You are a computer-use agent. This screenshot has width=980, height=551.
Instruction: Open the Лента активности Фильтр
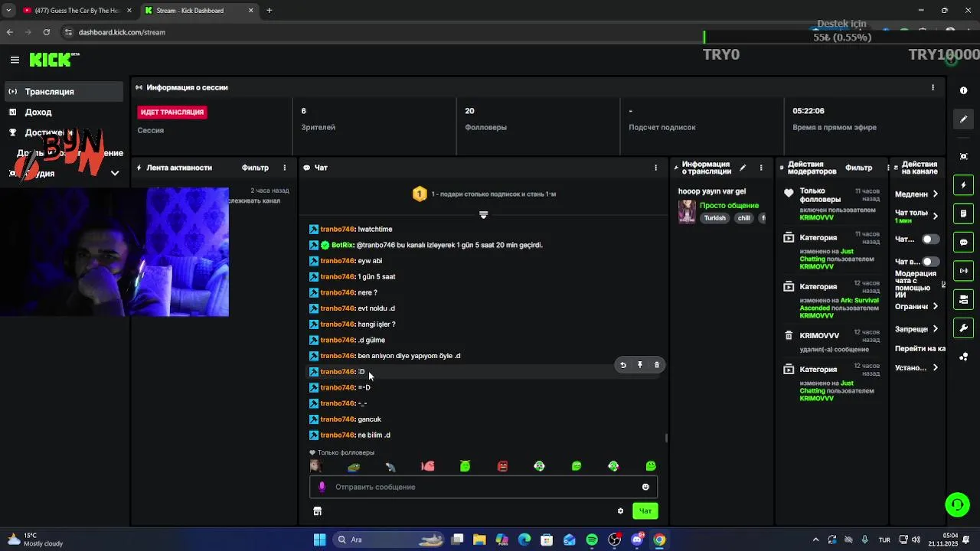coord(255,168)
